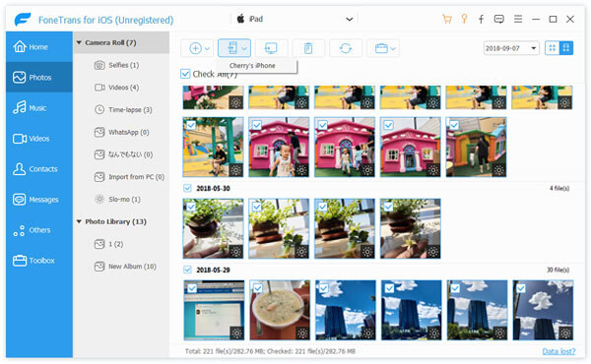Switch to the Photos section
This screenshot has width=591, height=364.
coord(38,77)
